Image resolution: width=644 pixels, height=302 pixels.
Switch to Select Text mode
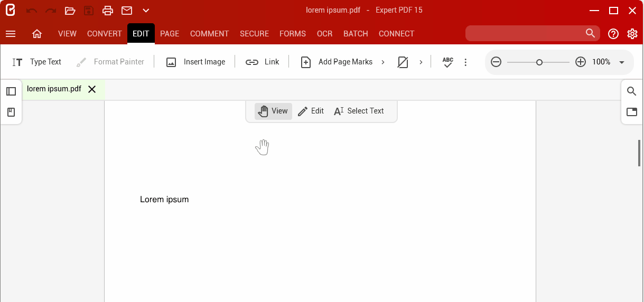[359, 111]
